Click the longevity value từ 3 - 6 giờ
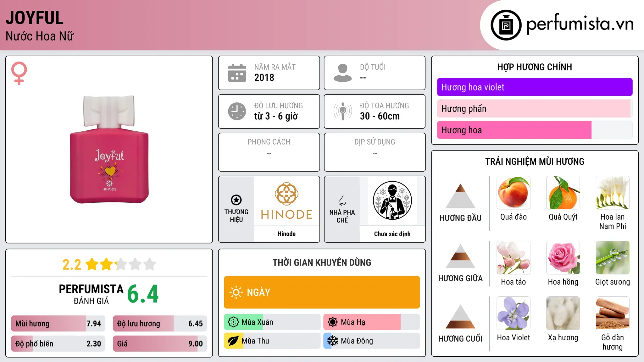644x362 pixels. point(276,116)
